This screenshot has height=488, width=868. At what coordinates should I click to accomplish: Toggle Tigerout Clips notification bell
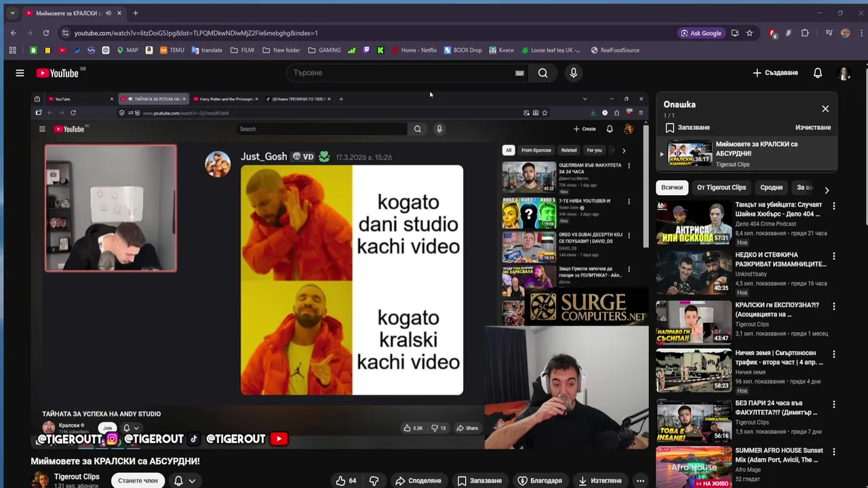(x=178, y=481)
